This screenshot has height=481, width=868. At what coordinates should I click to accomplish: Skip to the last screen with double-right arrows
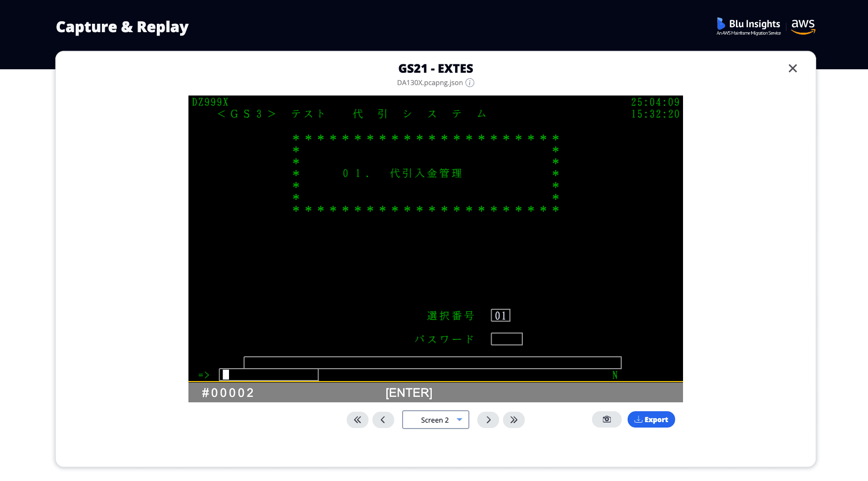point(514,420)
